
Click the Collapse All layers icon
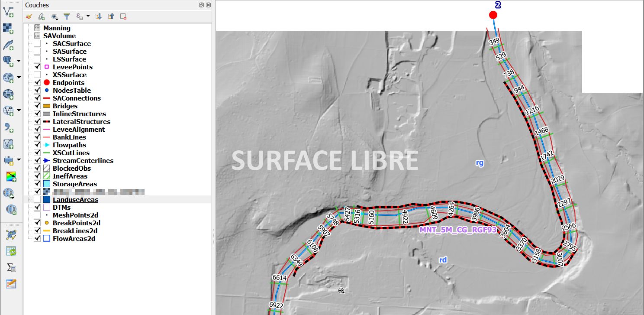(111, 16)
